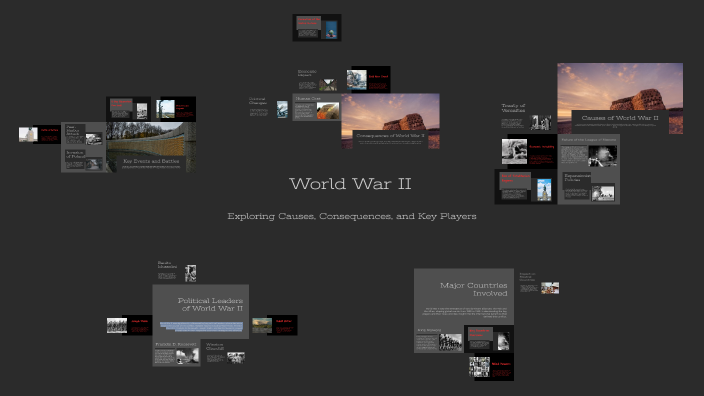Open the Expansionist Policies slide
Screen dimensions: 704x396
coord(589,187)
